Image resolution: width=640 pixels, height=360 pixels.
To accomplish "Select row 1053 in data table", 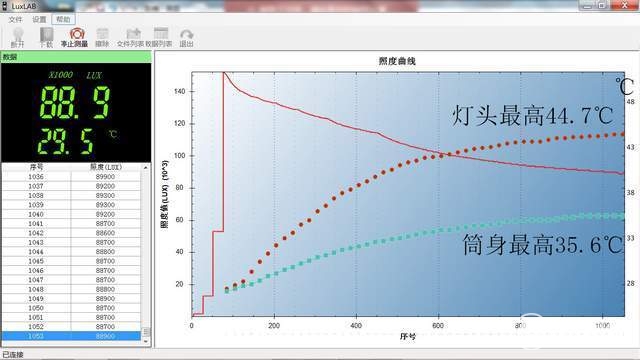I will pos(71,336).
